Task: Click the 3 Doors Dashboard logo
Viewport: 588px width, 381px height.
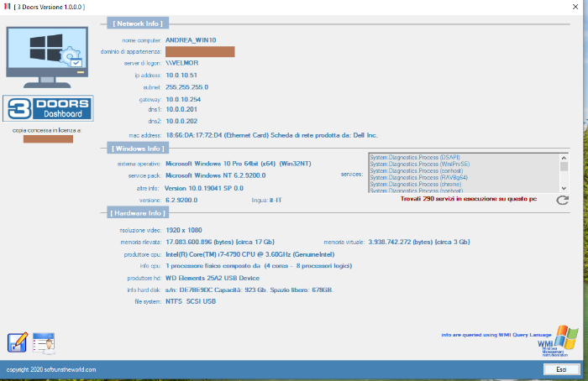Action: tap(48, 108)
